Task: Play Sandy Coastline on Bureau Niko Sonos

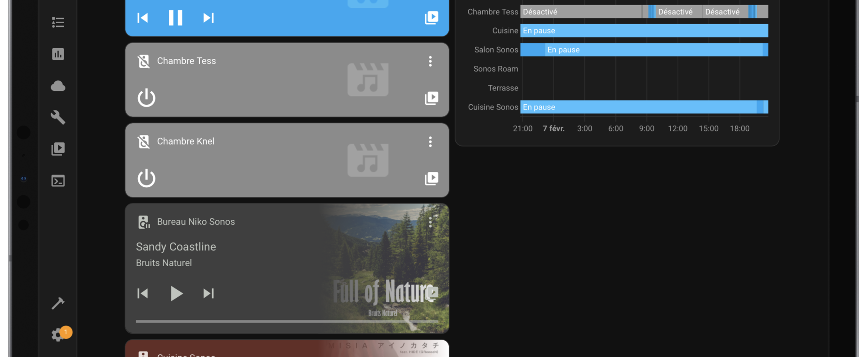Action: [176, 293]
